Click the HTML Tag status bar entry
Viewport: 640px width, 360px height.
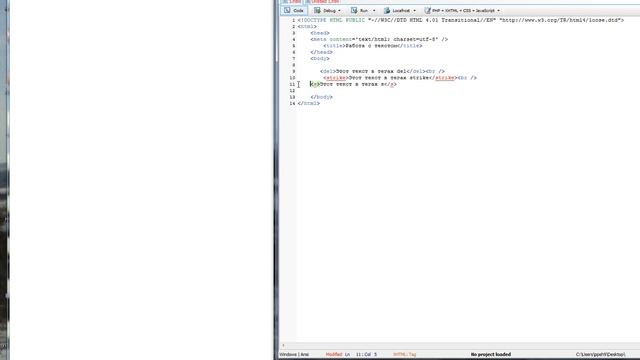pos(404,354)
